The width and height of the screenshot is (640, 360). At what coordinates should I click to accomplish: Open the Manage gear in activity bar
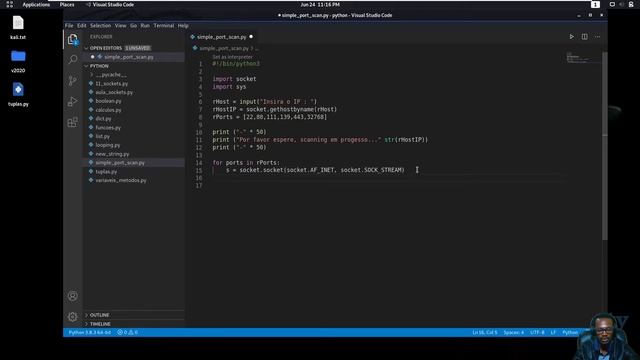click(x=73, y=317)
